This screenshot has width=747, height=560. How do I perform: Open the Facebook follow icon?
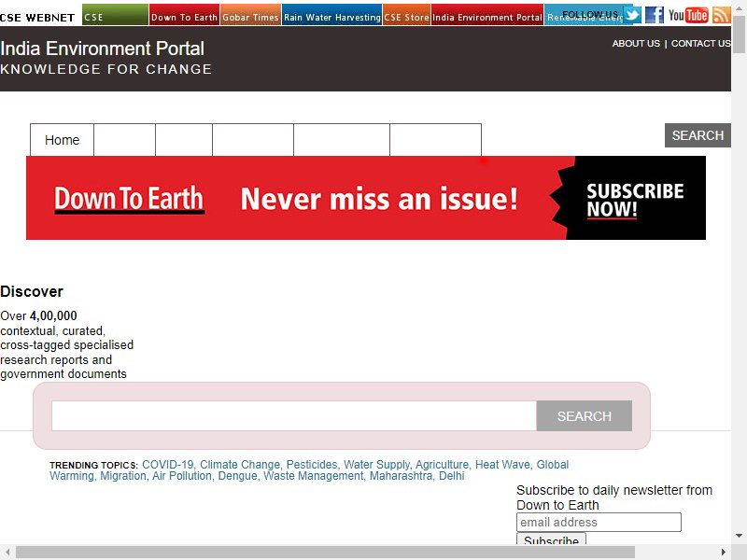[x=655, y=15]
